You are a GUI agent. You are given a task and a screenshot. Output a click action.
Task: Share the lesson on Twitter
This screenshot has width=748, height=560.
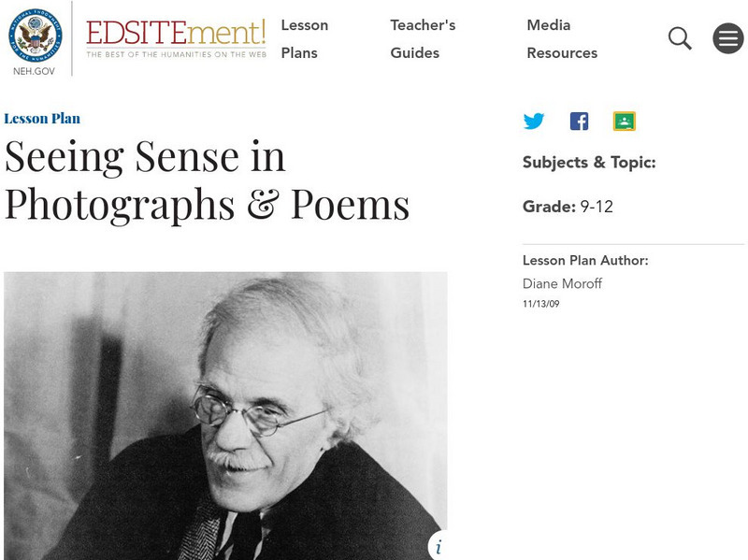click(x=534, y=121)
